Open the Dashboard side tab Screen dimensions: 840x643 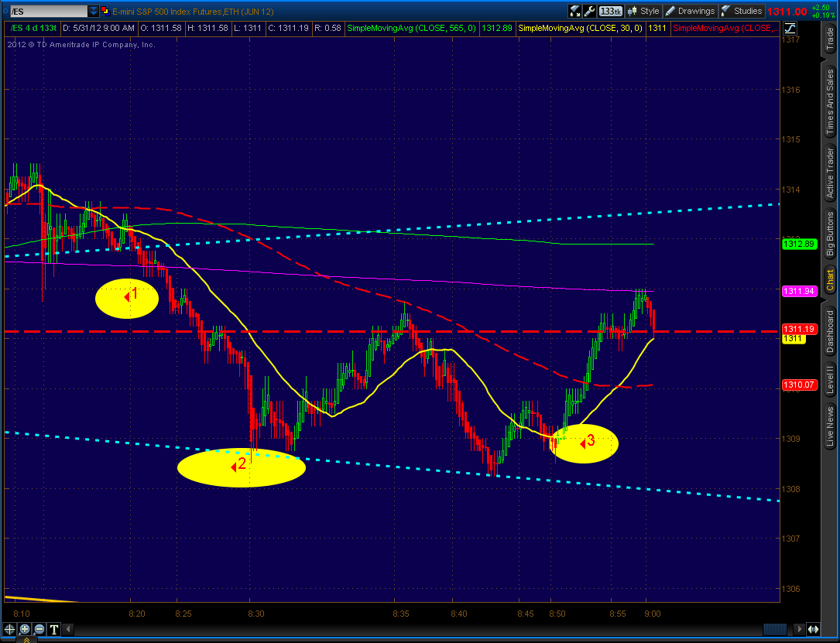[x=830, y=332]
